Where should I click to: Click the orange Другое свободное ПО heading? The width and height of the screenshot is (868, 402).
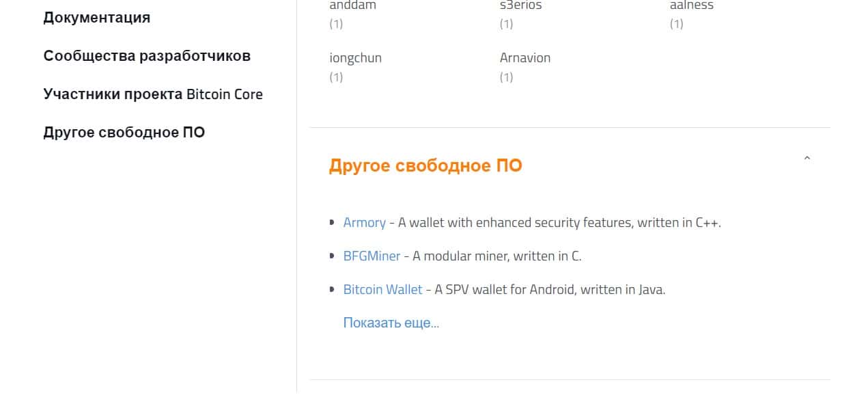[x=425, y=165]
